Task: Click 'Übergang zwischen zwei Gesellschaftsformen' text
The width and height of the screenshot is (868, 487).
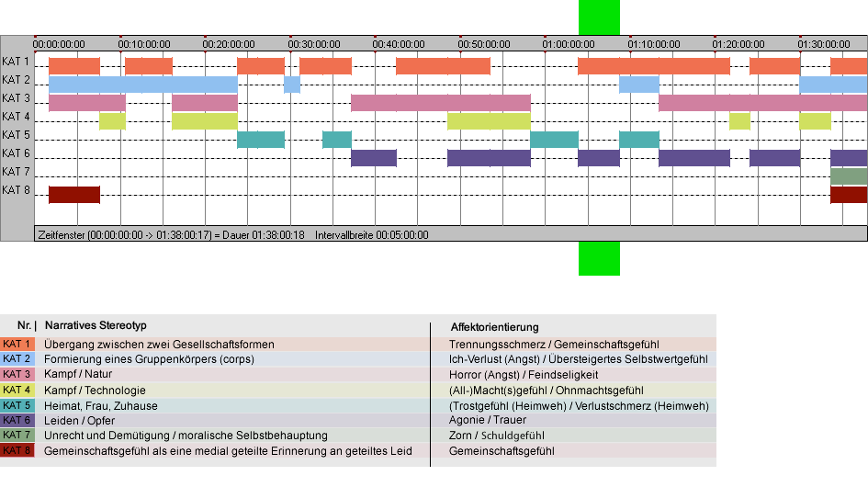Action: [159, 344]
